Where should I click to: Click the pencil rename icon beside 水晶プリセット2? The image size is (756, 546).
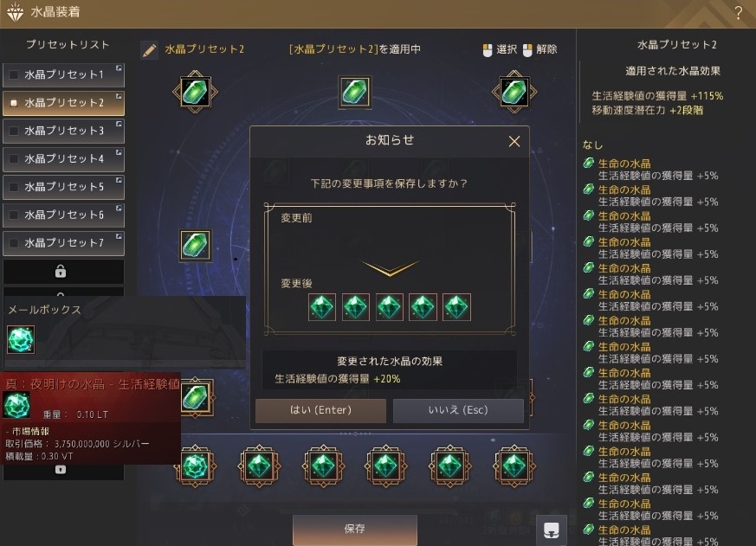pyautogui.click(x=150, y=49)
